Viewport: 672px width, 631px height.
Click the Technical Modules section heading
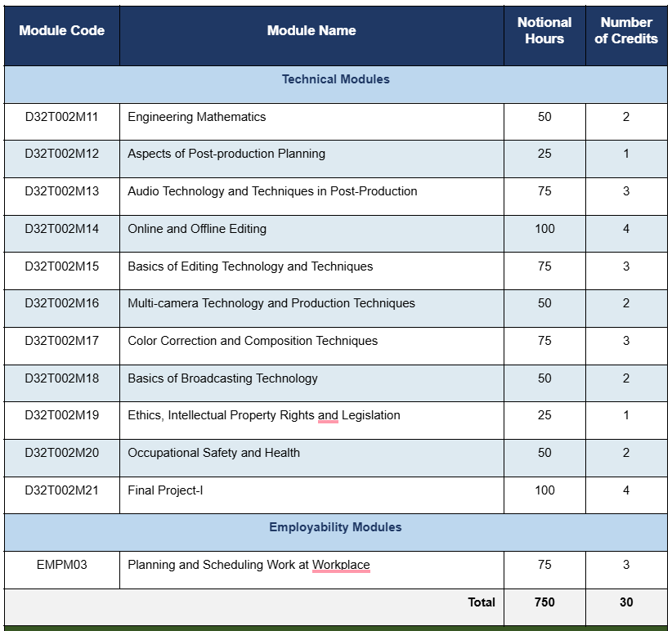pos(335,79)
